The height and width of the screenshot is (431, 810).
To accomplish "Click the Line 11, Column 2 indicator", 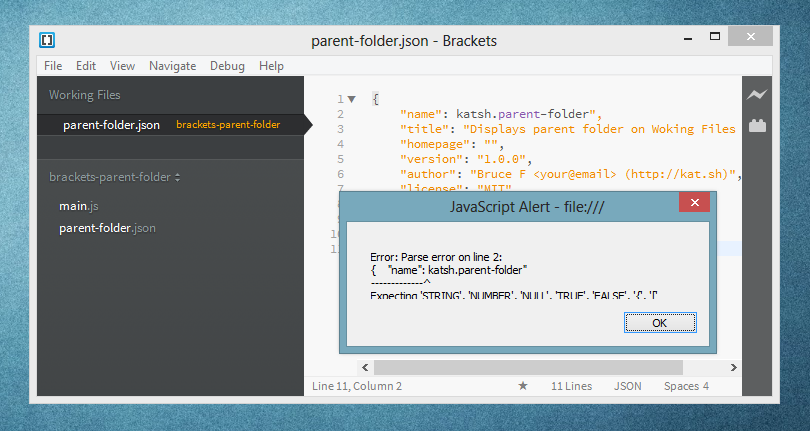I will pos(356,386).
